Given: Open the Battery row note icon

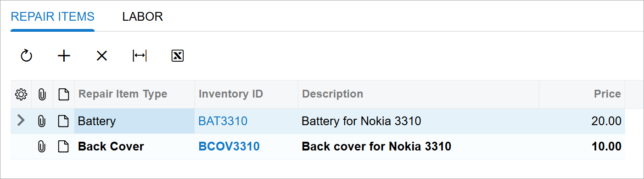Looking at the screenshot, I should [x=63, y=121].
